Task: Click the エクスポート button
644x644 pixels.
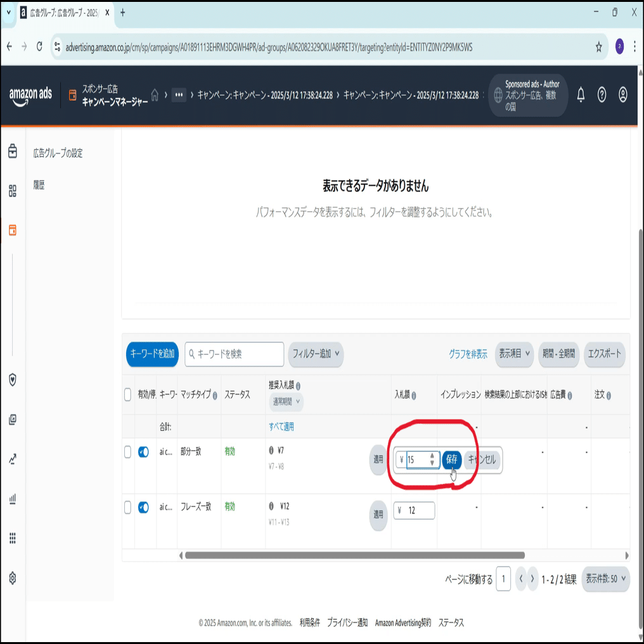Action: pyautogui.click(x=605, y=354)
